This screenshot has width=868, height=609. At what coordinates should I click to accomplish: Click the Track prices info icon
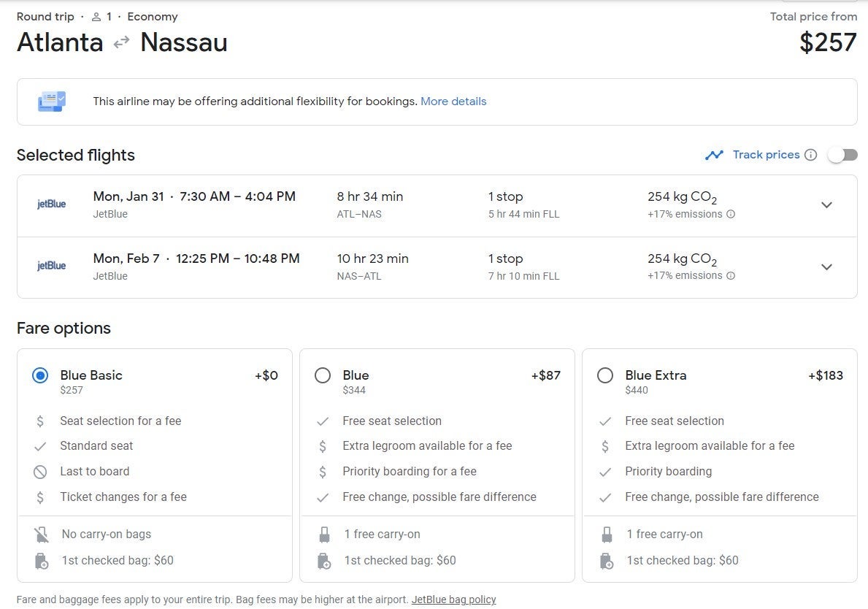[x=810, y=155]
